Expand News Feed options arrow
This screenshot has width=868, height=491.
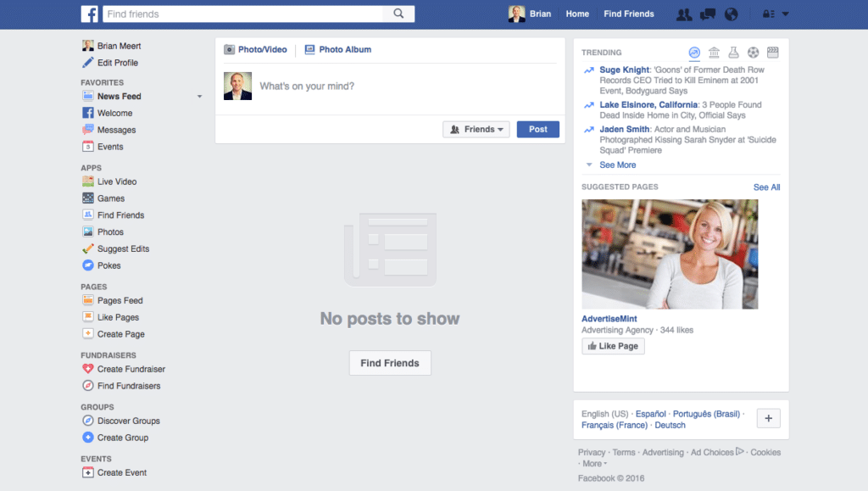tap(199, 97)
